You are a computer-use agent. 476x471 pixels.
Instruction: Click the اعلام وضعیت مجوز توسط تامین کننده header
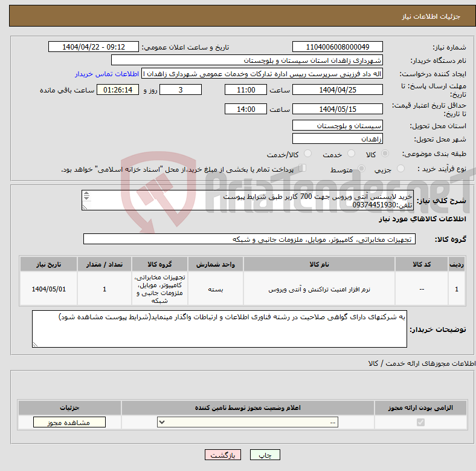[x=248, y=408]
